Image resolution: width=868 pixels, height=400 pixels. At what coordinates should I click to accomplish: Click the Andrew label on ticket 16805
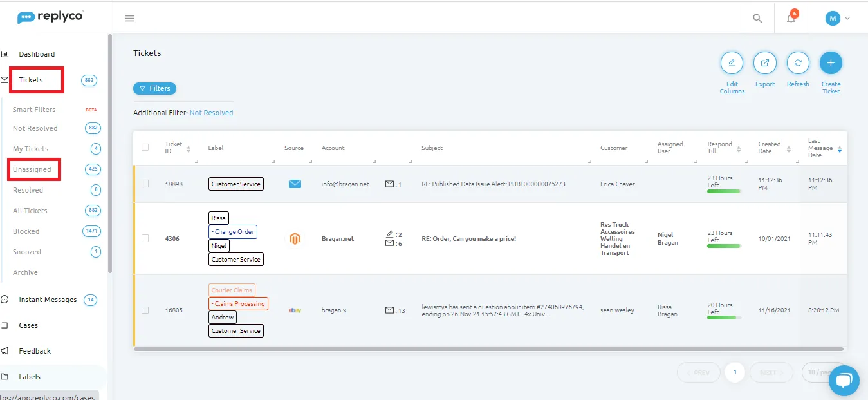pyautogui.click(x=223, y=318)
